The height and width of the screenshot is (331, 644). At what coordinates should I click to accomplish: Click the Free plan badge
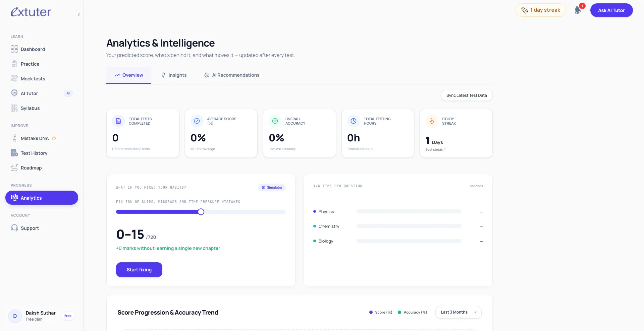[68, 316]
